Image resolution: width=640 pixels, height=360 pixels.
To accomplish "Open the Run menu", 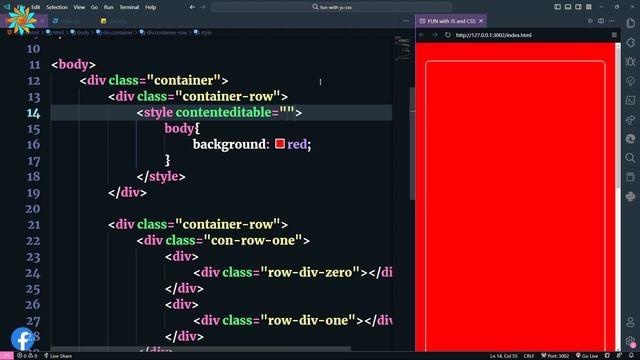I will [109, 7].
